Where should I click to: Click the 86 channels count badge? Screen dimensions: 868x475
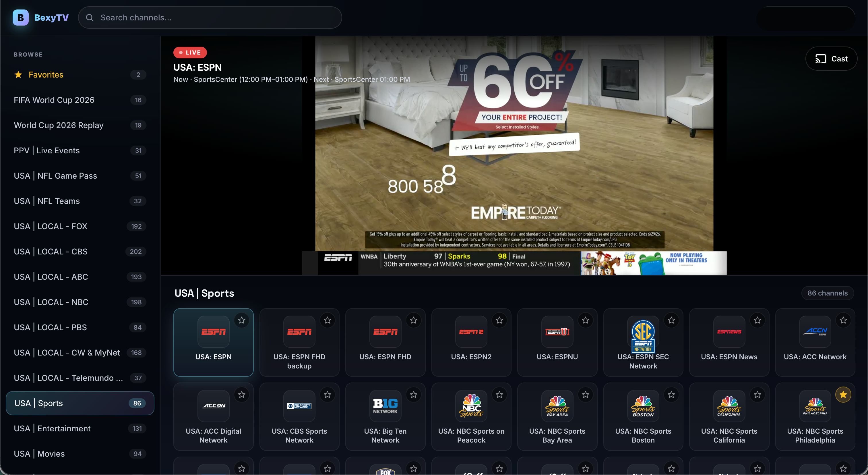[x=827, y=293]
